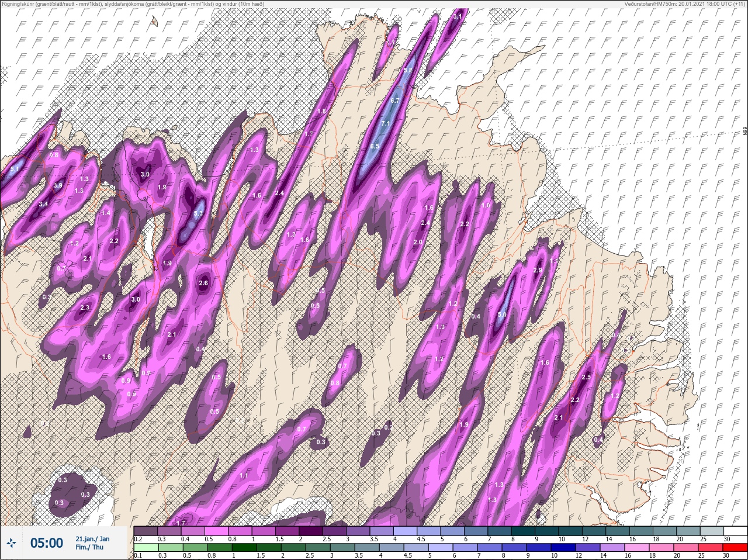Click the 2.6 precipitation value on the map
This screenshot has height=560, width=748.
203,283
